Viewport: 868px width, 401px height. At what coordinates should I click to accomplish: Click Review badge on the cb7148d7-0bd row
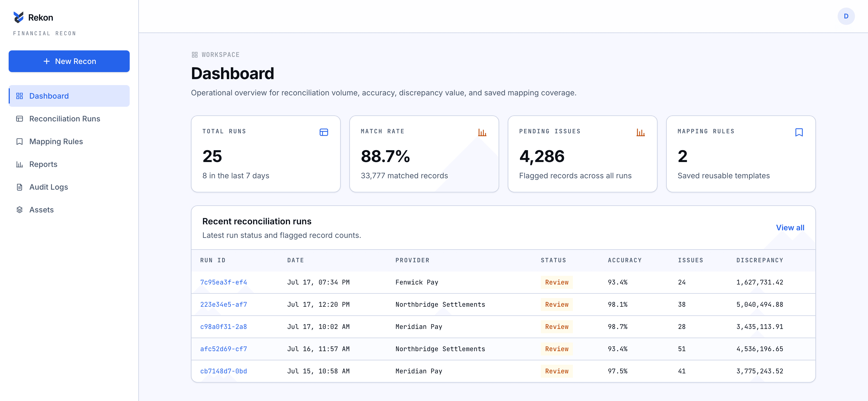[x=557, y=371]
